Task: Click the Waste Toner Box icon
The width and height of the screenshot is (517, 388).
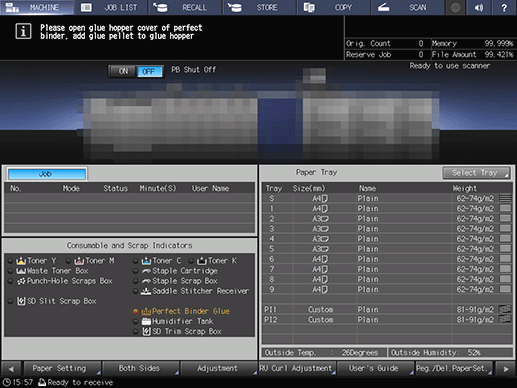Action: 21,271
